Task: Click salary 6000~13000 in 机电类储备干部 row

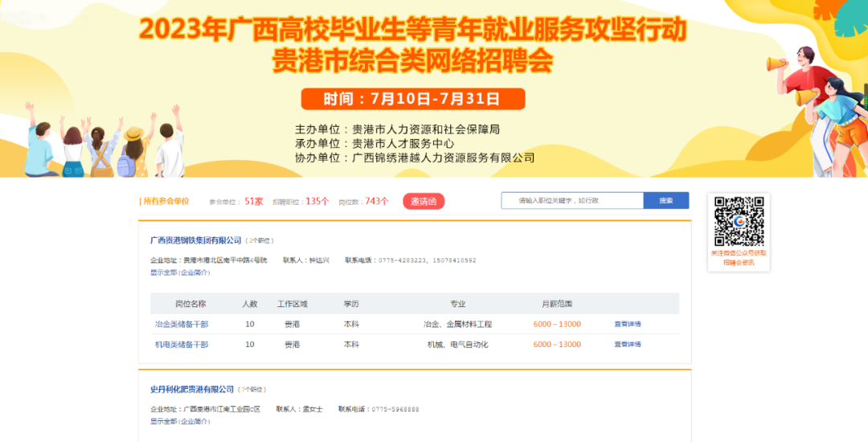Action: pyautogui.click(x=557, y=345)
